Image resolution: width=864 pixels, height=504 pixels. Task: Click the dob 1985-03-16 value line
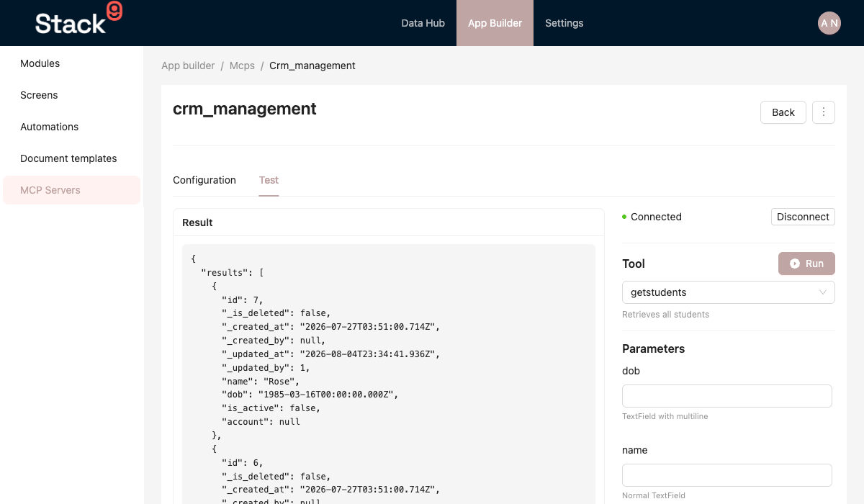click(x=310, y=395)
